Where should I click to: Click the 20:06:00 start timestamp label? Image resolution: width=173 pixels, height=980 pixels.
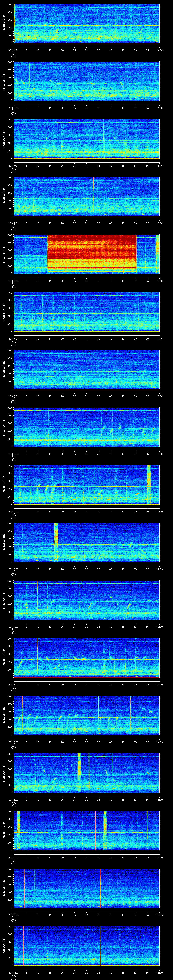point(13,339)
